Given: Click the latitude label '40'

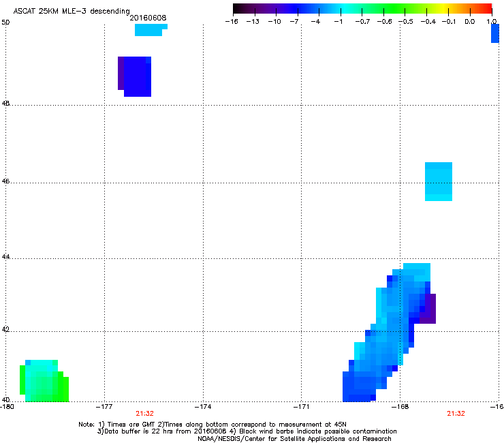Looking at the screenshot, I should point(5,399).
